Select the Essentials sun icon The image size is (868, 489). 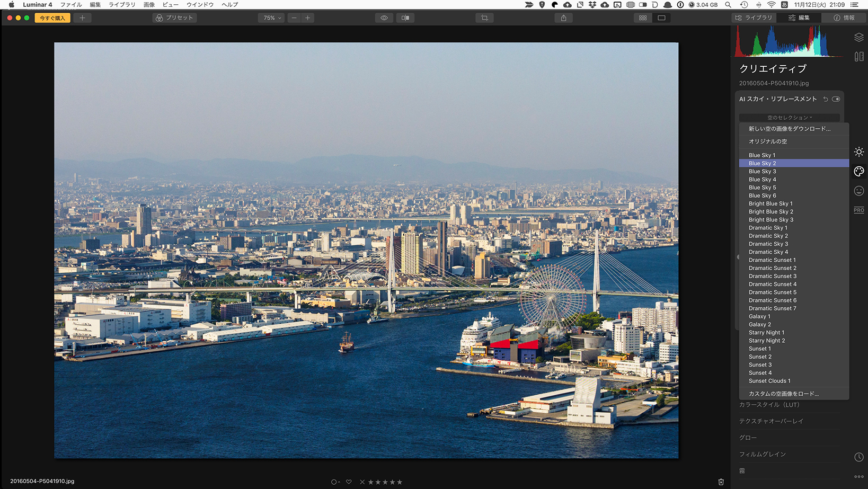point(859,152)
